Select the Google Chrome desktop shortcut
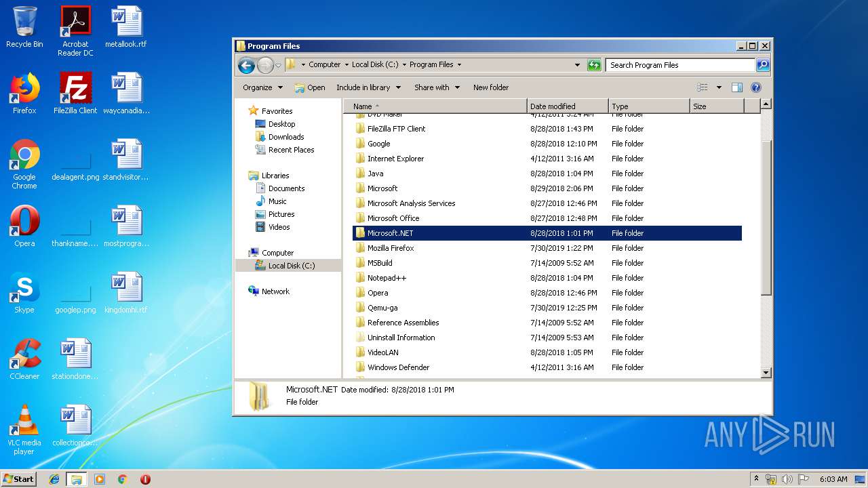Viewport: 868px width, 488px height. (24, 165)
